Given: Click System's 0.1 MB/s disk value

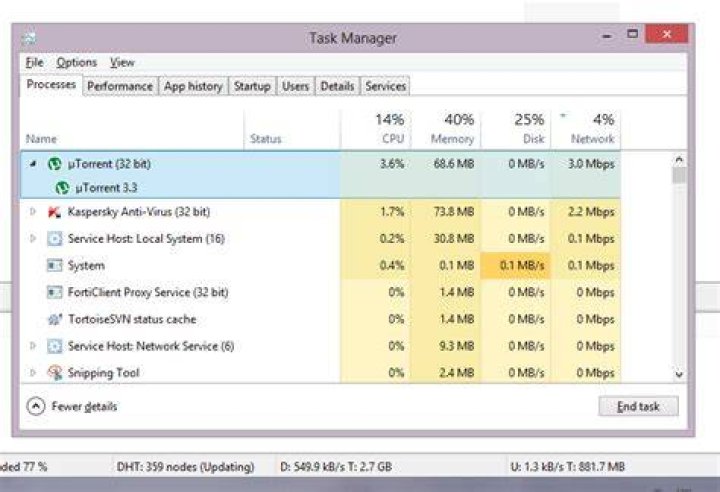Looking at the screenshot, I should [522, 266].
